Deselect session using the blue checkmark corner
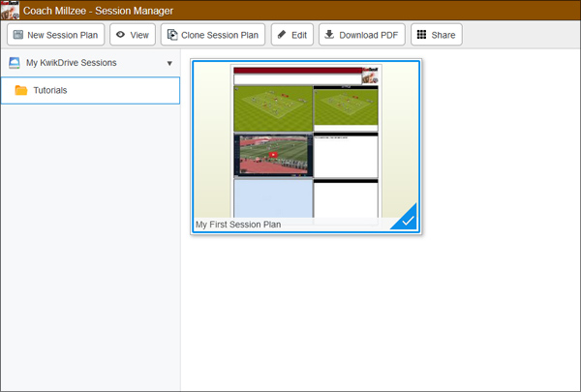The width and height of the screenshot is (581, 392). pyautogui.click(x=409, y=222)
